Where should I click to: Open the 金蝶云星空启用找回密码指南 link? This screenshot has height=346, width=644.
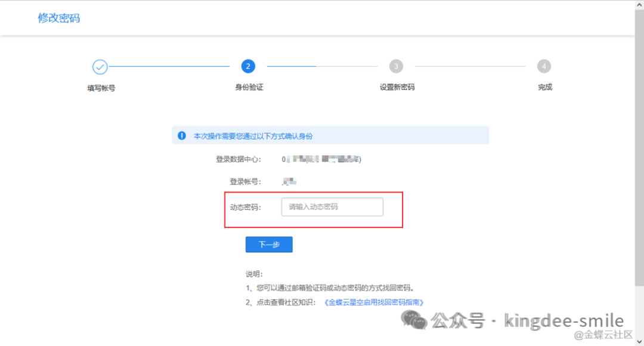[374, 302]
